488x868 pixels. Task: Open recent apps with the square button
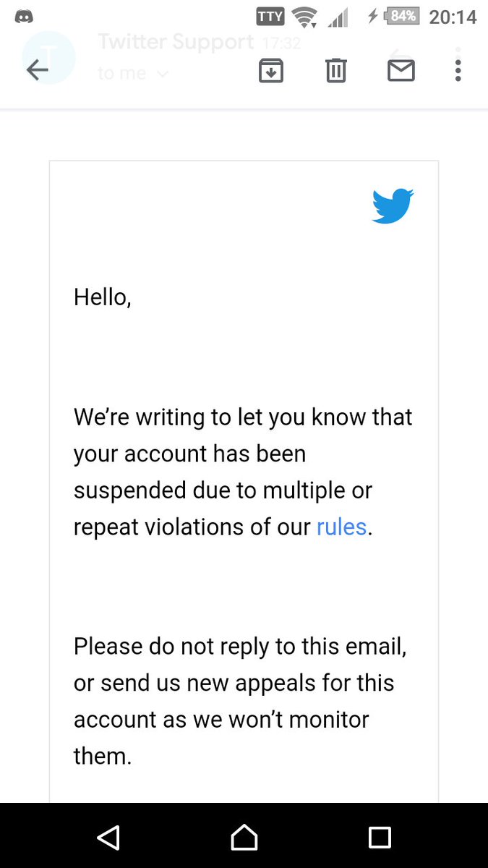coord(380,838)
